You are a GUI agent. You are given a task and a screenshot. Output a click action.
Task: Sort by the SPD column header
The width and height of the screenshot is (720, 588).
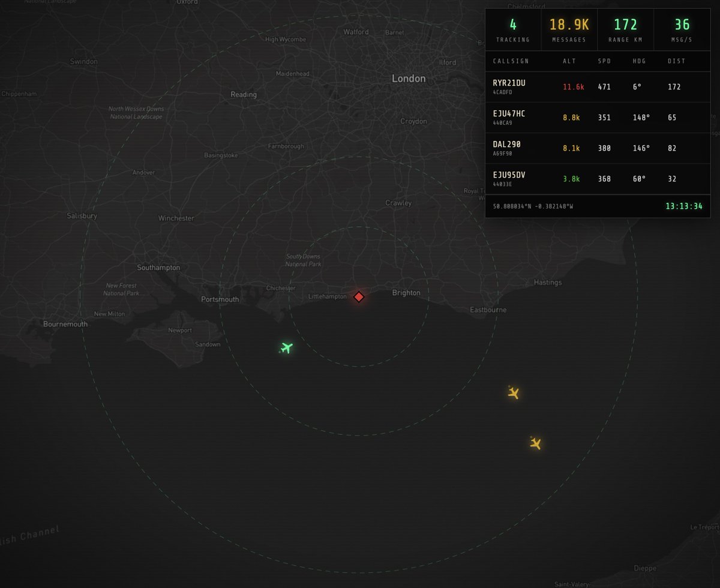pyautogui.click(x=605, y=61)
